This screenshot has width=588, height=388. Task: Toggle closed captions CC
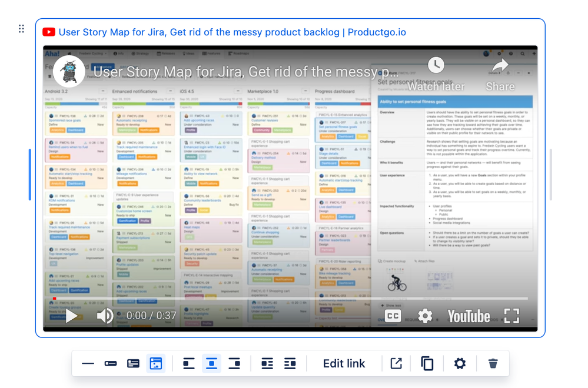(393, 316)
